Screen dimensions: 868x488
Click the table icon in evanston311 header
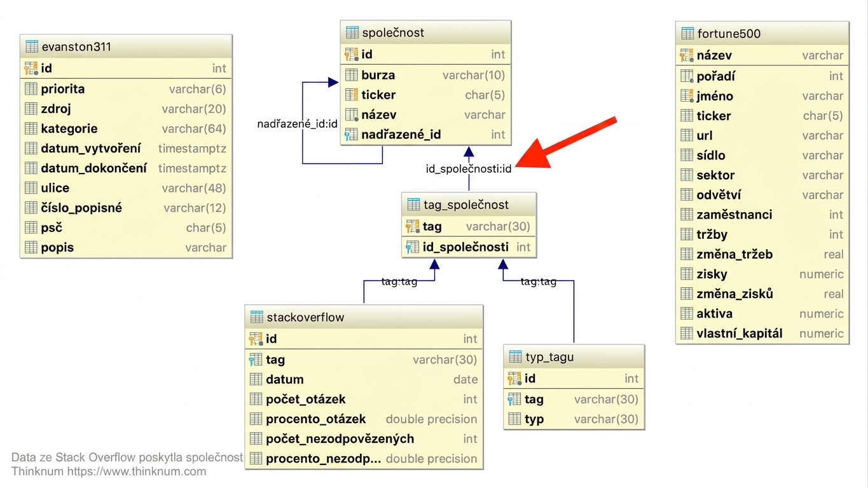click(31, 46)
